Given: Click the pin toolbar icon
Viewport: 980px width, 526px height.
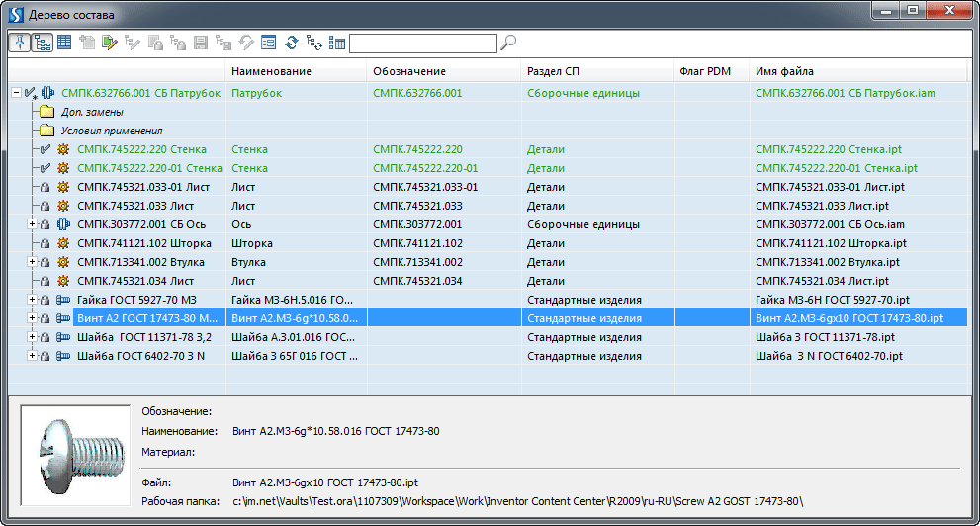Looking at the screenshot, I should point(20,43).
